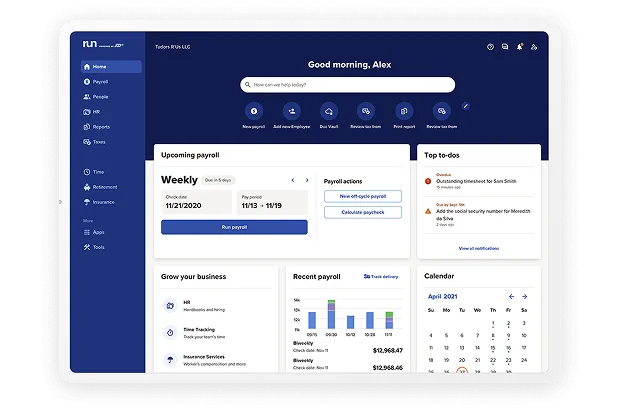Open Reports in the sidebar

tap(96, 127)
